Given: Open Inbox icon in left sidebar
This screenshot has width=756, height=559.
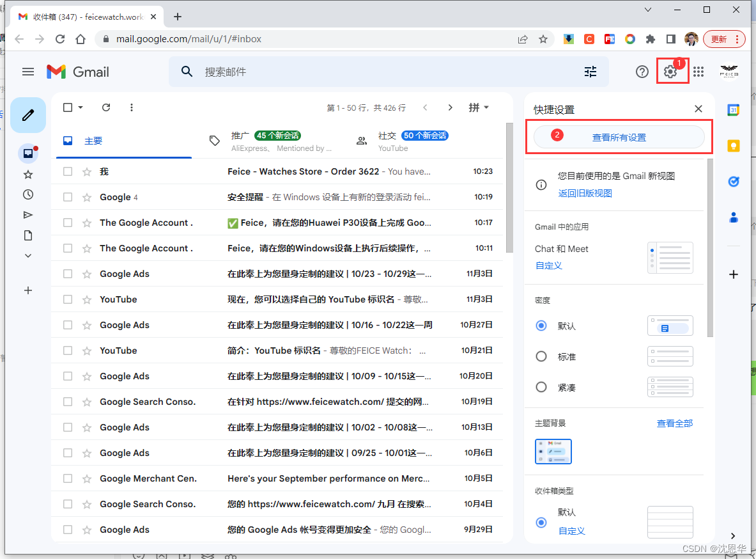Looking at the screenshot, I should 28,154.
